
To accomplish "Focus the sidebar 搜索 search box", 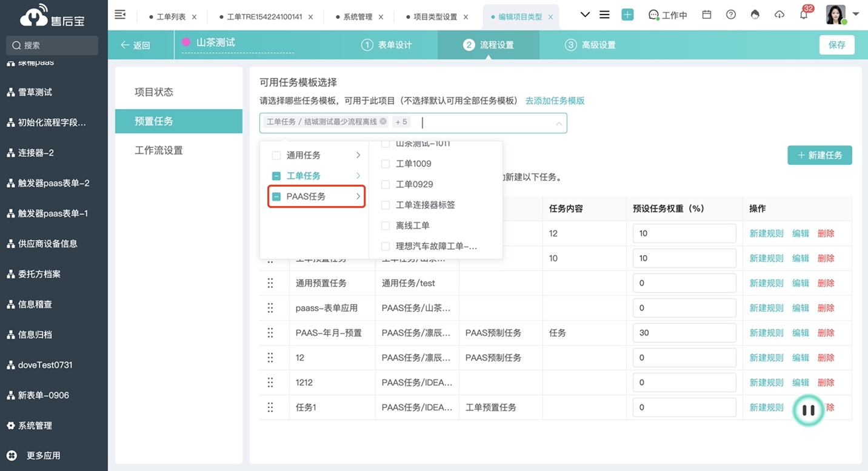I will tap(52, 45).
